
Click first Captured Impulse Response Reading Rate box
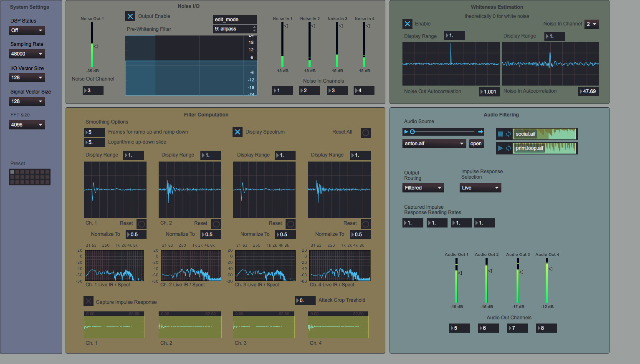[413, 223]
